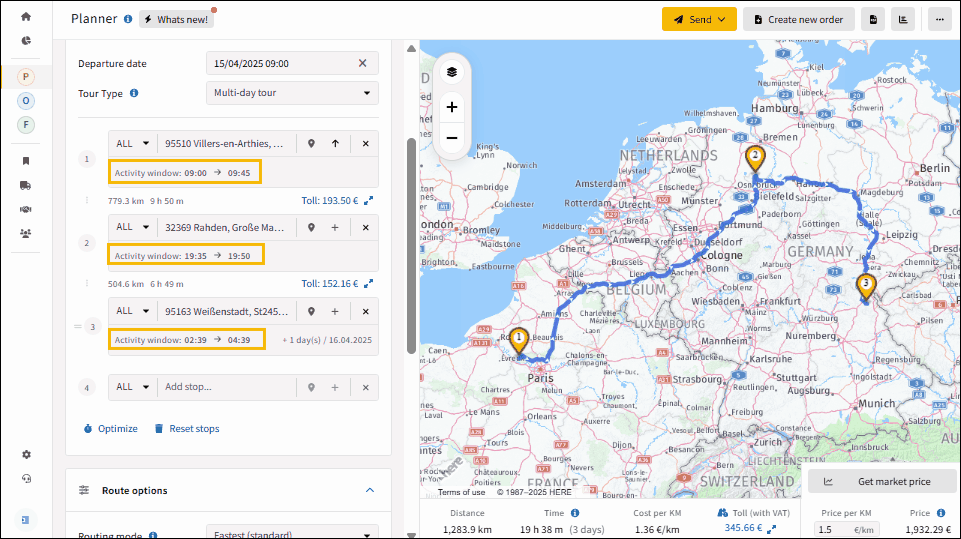
Task: Open the handshake icon in sidebar
Action: point(26,209)
